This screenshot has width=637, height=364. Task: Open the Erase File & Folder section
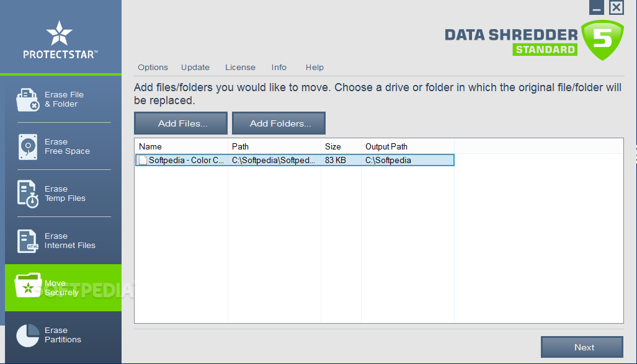click(63, 99)
